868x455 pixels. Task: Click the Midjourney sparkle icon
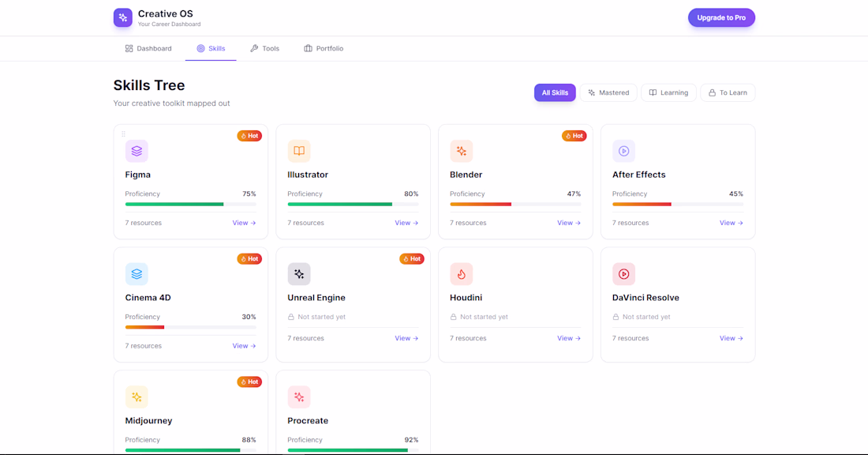[x=137, y=397]
